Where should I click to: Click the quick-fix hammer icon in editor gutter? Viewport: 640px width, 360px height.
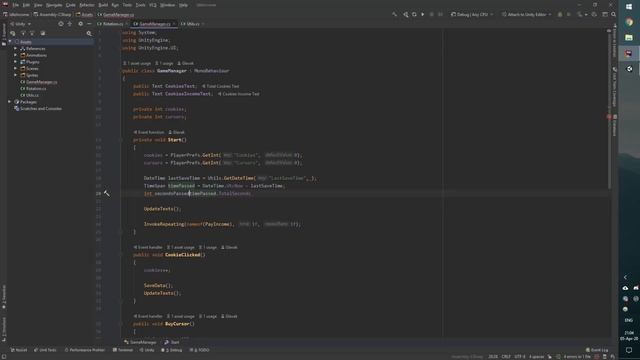coord(107,193)
